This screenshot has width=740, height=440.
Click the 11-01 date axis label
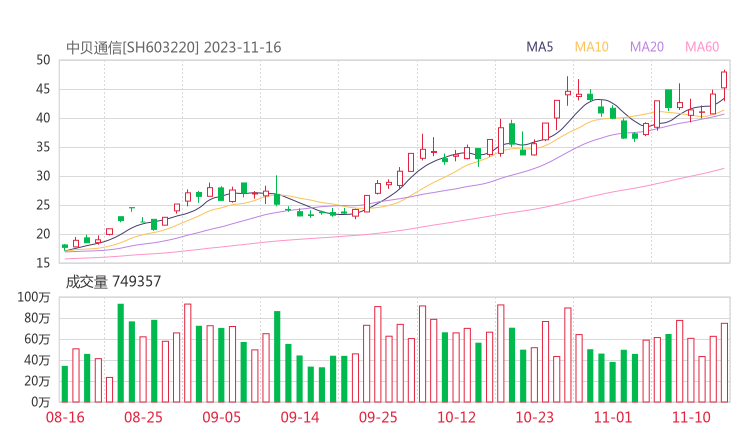[613, 417]
